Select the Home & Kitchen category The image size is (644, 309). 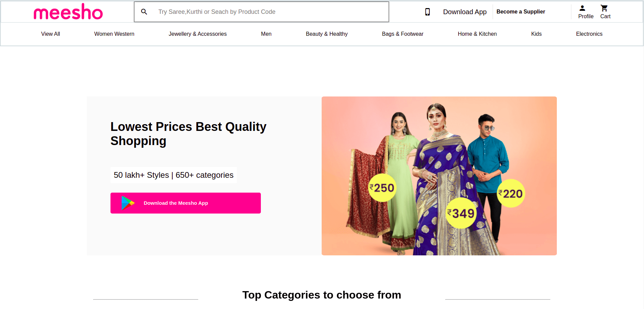(477, 34)
